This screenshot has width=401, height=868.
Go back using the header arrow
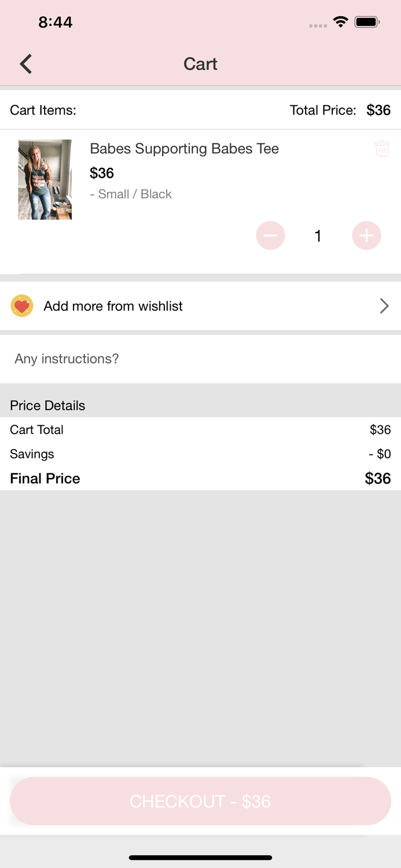pyautogui.click(x=26, y=64)
